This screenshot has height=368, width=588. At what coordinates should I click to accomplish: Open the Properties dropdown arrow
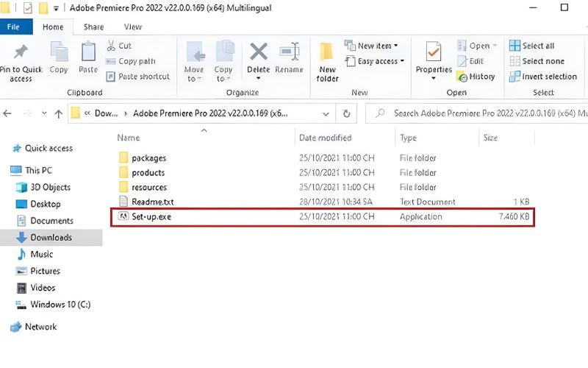pos(434,79)
